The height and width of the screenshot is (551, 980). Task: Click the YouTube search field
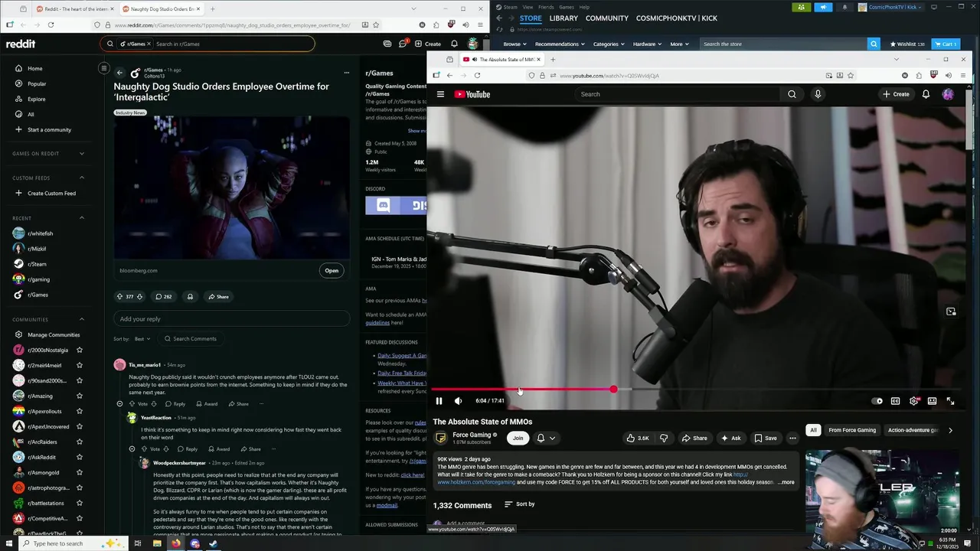pyautogui.click(x=678, y=94)
